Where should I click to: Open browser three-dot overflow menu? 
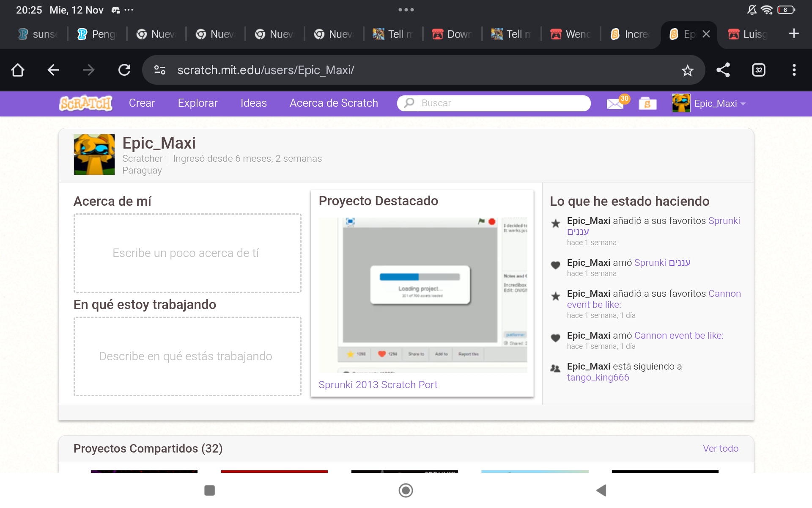click(794, 70)
